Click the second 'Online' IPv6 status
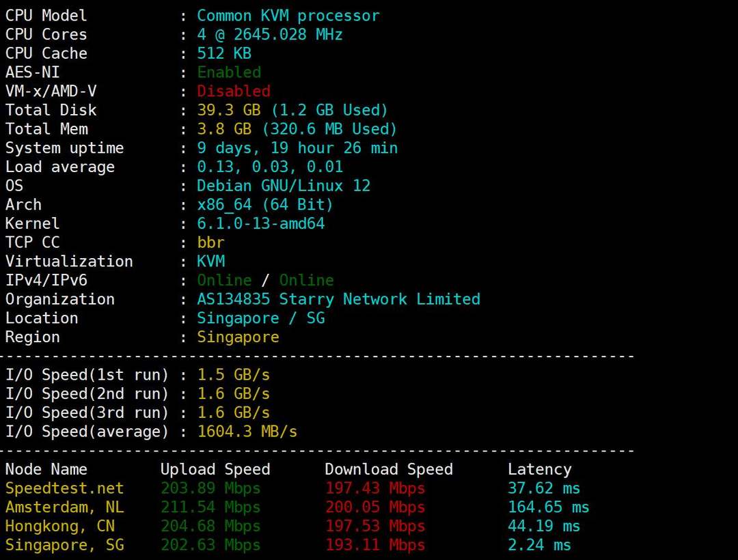Screen dimensions: 738x560 [306, 280]
